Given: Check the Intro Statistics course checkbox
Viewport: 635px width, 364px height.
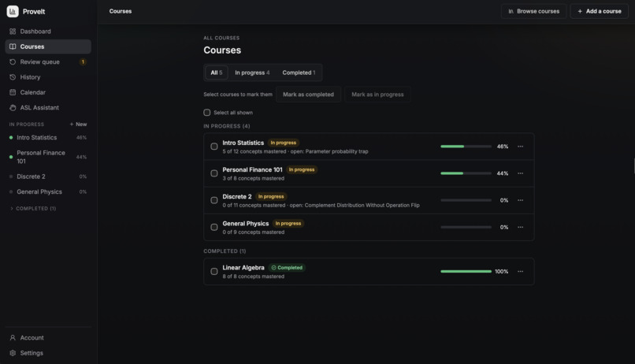Looking at the screenshot, I should (x=214, y=147).
